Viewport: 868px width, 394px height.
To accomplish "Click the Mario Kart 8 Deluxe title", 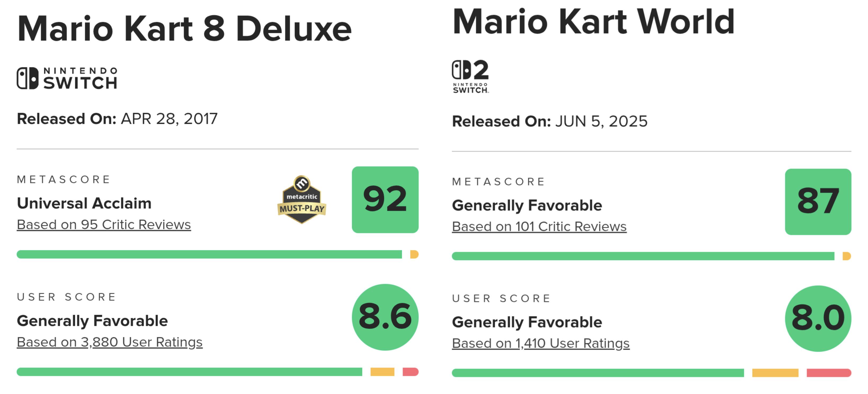I will tap(184, 29).
